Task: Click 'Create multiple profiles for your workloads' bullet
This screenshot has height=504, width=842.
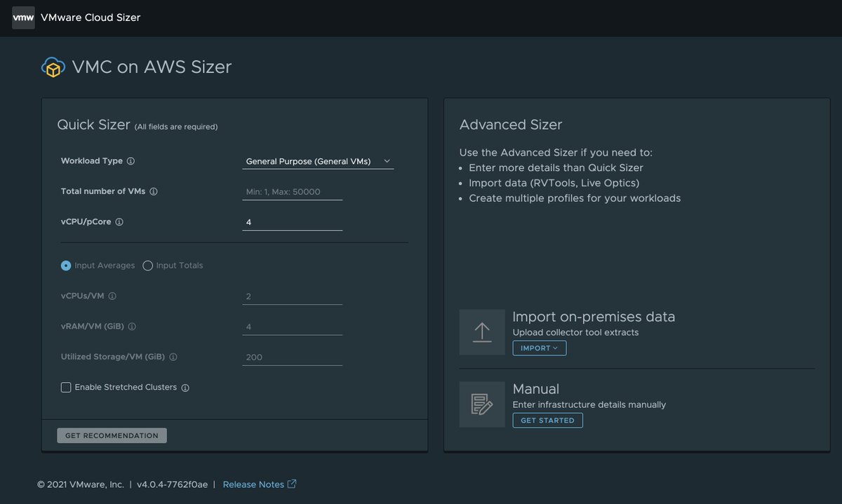Action: point(575,198)
